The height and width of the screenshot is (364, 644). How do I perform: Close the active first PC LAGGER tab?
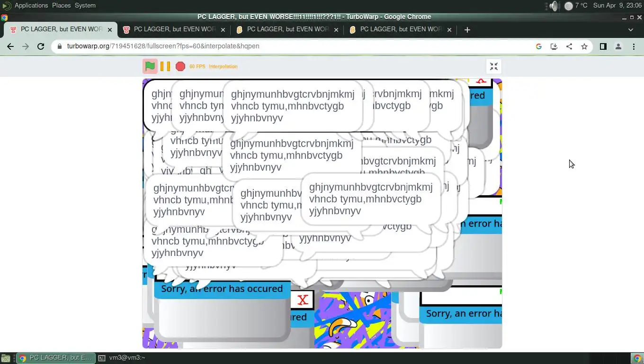click(110, 29)
